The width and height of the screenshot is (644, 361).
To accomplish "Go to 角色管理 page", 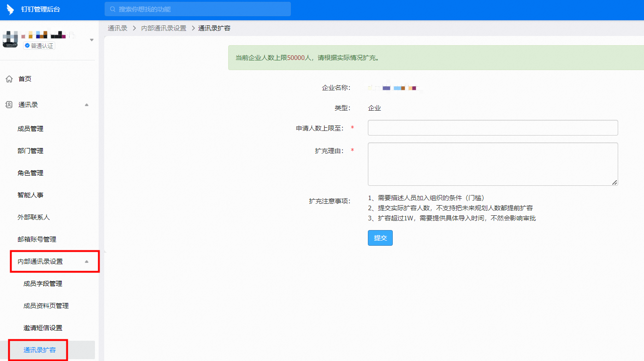I will pos(30,173).
